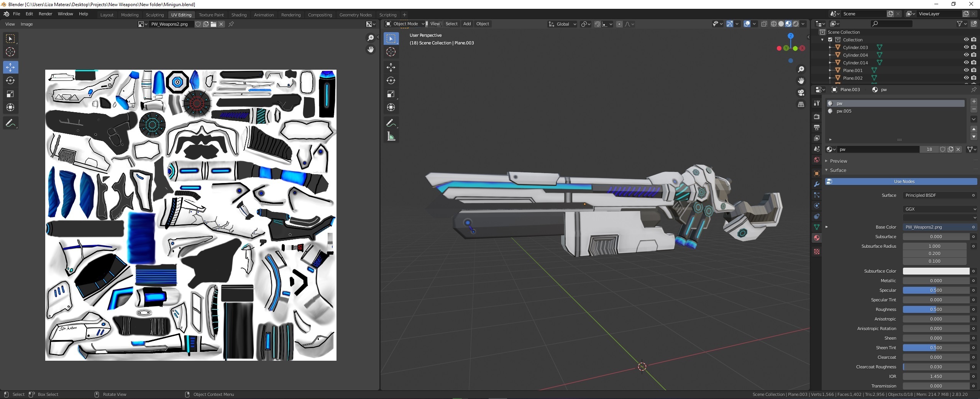Open the Transform Orientation Global dropdown
980x399 pixels.
562,24
